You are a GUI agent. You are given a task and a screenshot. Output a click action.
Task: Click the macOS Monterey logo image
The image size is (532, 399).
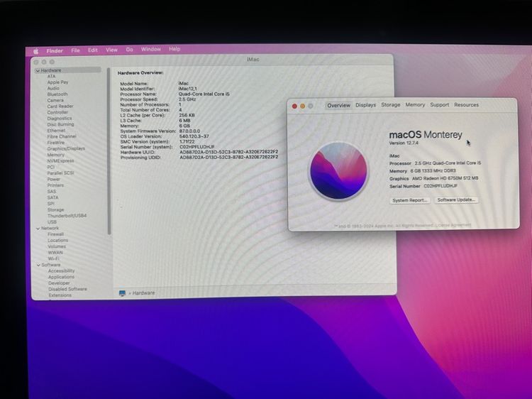click(338, 170)
